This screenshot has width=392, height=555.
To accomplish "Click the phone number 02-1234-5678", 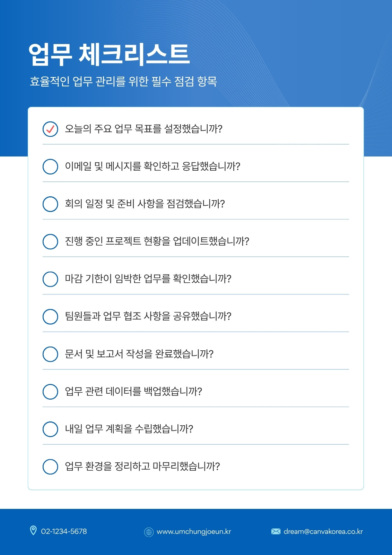I will pyautogui.click(x=64, y=531).
